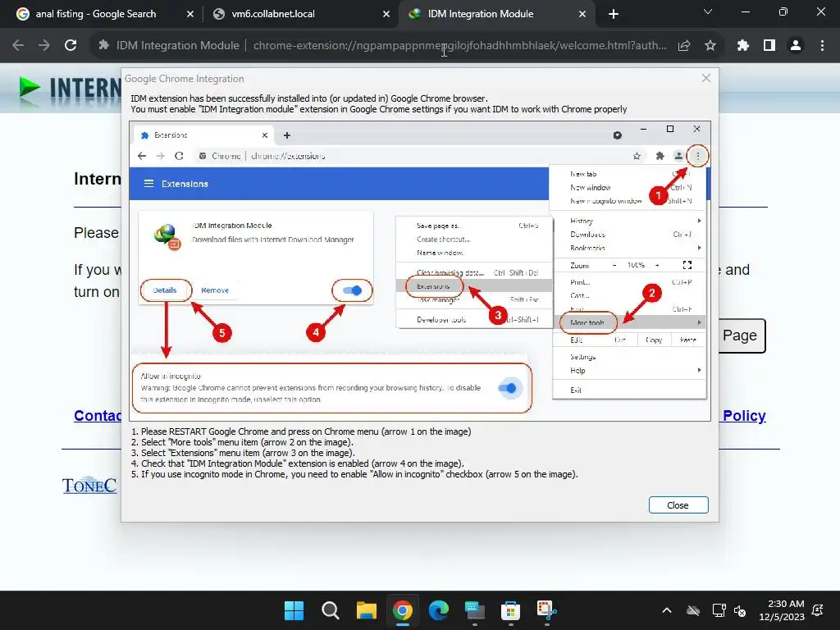
Task: Close the Google Search tab
Action: tap(190, 15)
